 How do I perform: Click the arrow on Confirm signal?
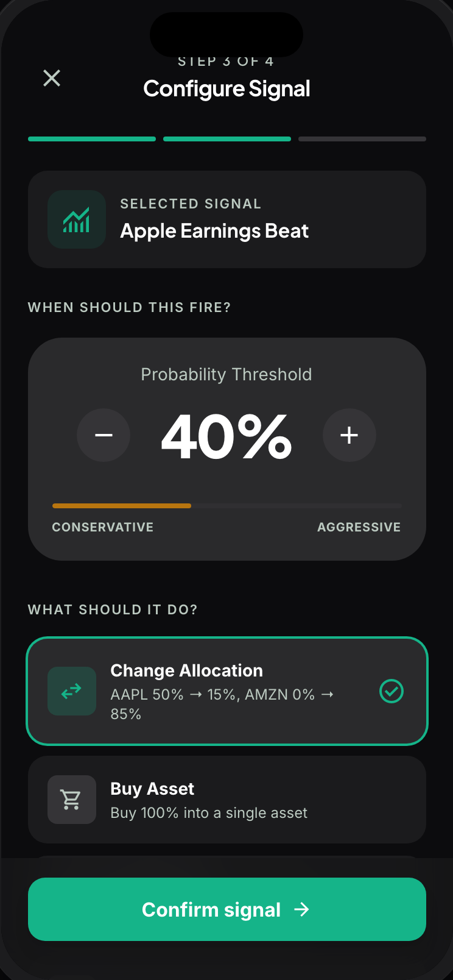coord(301,909)
